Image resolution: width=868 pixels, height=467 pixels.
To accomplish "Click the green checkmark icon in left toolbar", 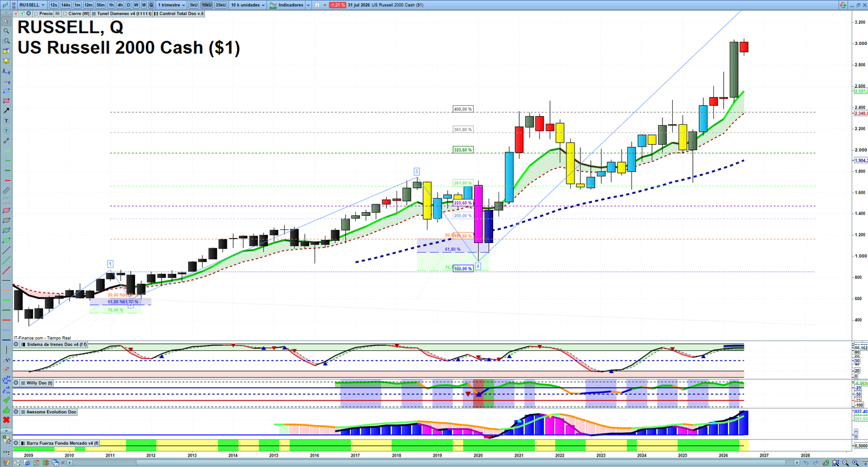I will pyautogui.click(x=7, y=400).
